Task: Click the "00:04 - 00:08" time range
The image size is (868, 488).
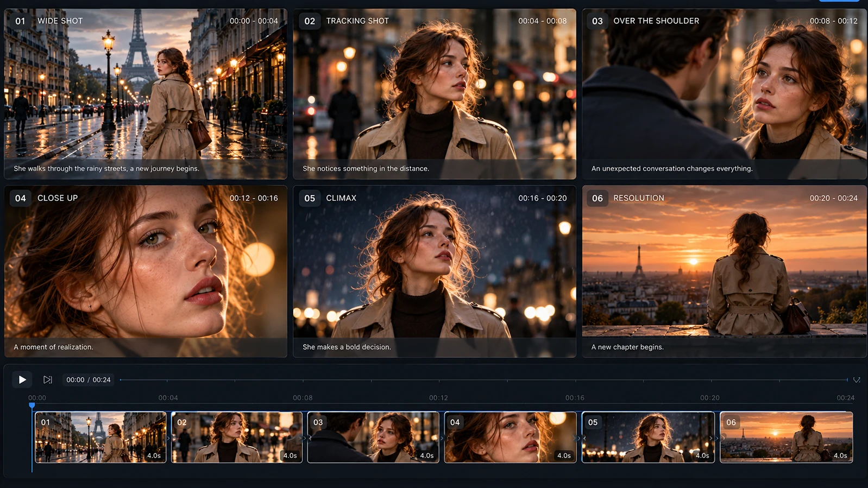Action: tap(543, 21)
